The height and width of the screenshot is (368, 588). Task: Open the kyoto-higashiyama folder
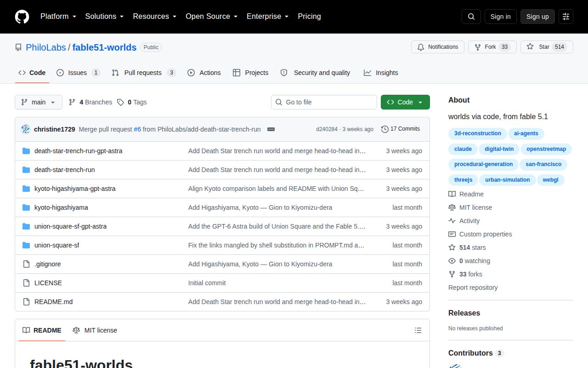(x=61, y=207)
